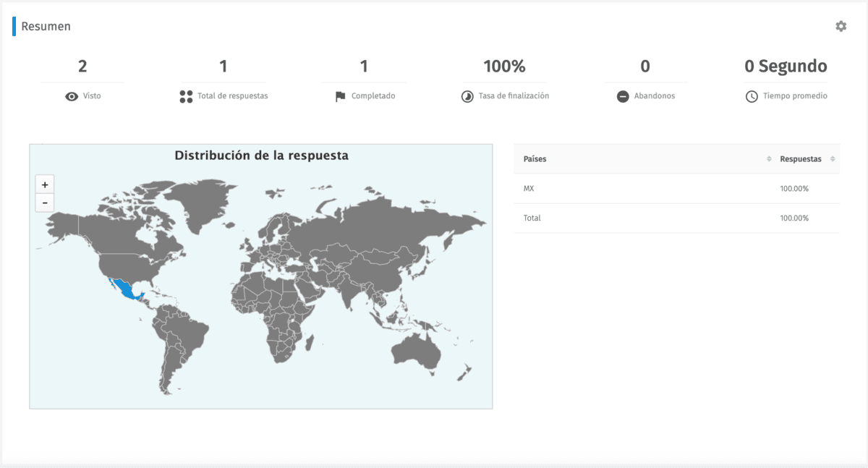Click the Abandonos count of 0
This screenshot has width=868, height=468.
pos(644,67)
